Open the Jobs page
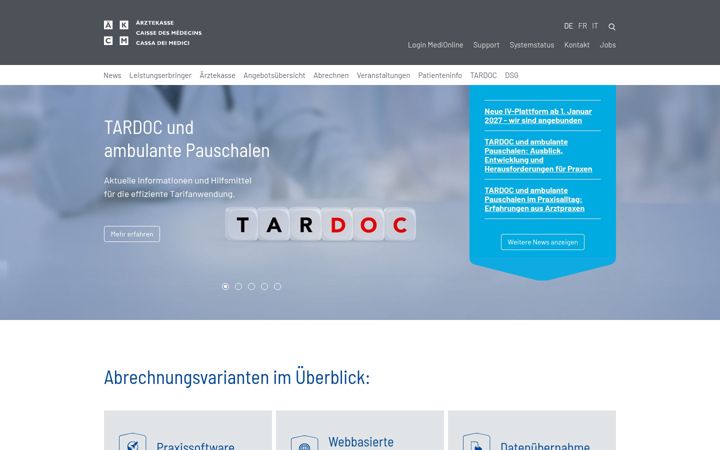720x450 pixels. pyautogui.click(x=608, y=45)
